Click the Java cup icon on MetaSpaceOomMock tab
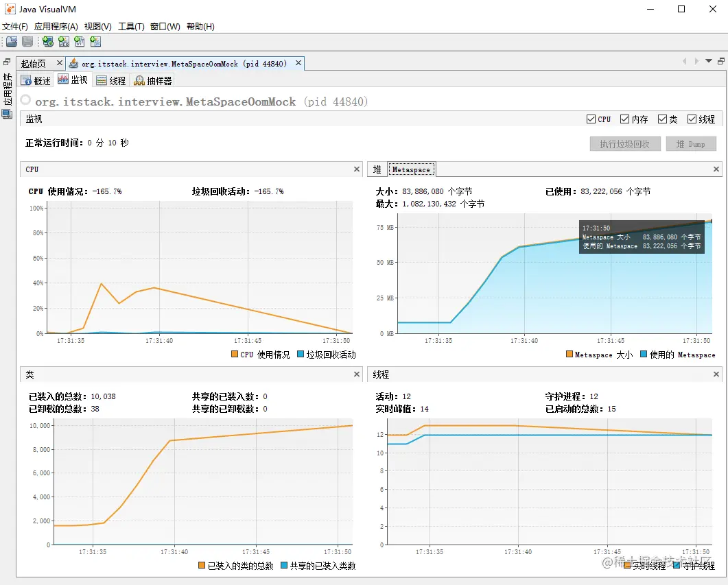Screen dimensions: 728x585 tap(74, 62)
